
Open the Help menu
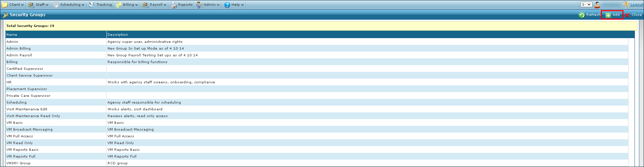point(234,5)
